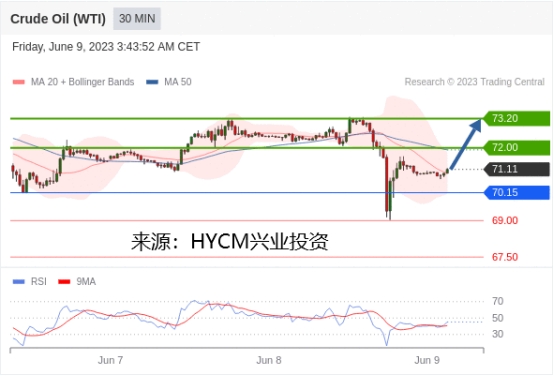Click the 30 MIN timeframe button
The width and height of the screenshot is (554, 376).
tap(137, 19)
